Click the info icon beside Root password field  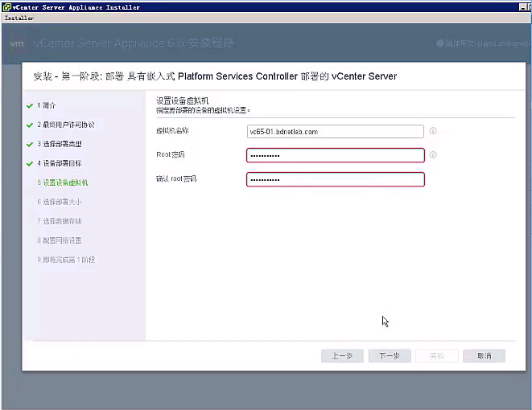click(x=433, y=155)
